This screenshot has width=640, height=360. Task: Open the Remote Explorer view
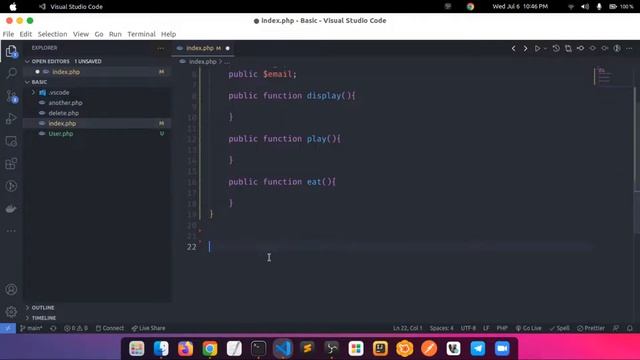[11, 141]
